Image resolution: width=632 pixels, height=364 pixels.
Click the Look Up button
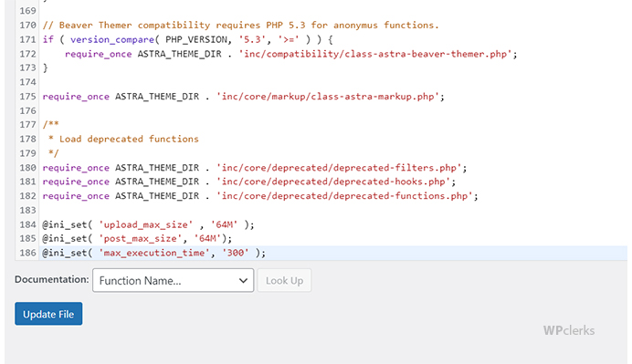tap(284, 280)
